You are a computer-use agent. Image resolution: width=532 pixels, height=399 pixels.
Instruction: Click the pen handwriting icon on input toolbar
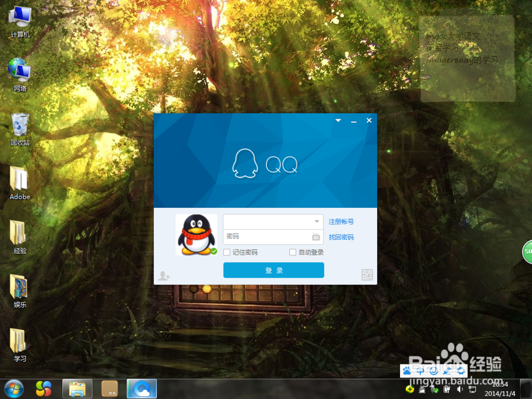pos(447,371)
